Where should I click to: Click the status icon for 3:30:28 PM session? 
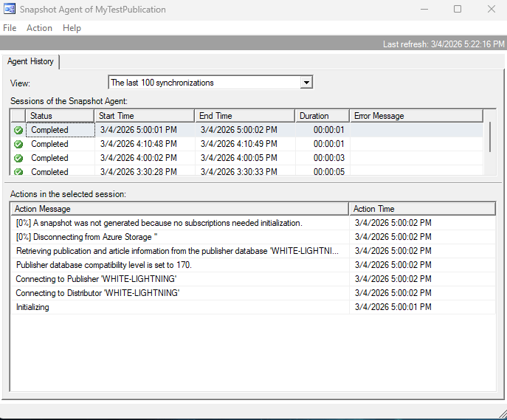pos(18,171)
